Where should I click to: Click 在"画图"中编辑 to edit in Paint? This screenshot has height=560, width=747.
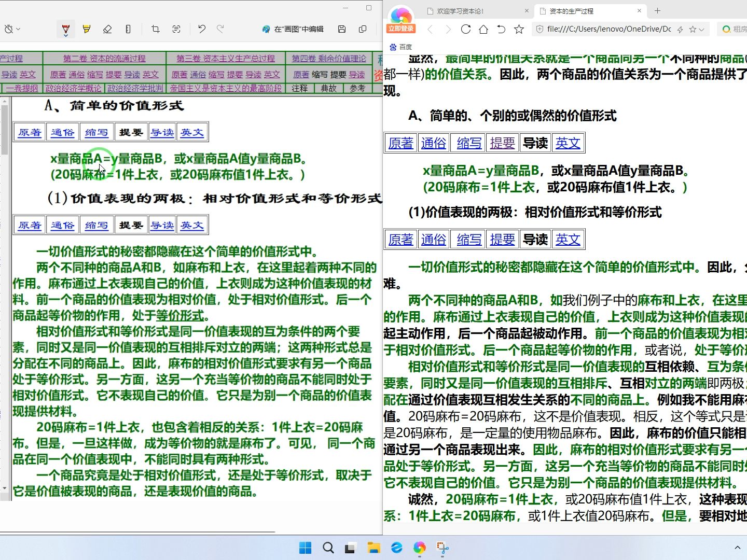(x=293, y=29)
